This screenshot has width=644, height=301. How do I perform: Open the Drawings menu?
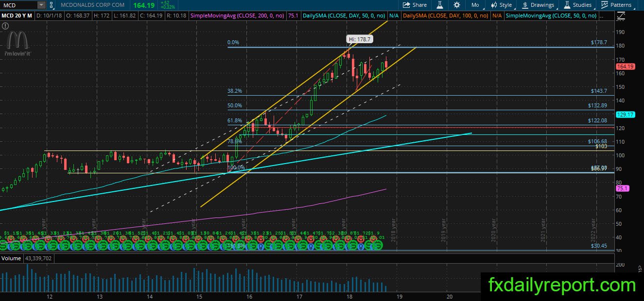coord(539,5)
